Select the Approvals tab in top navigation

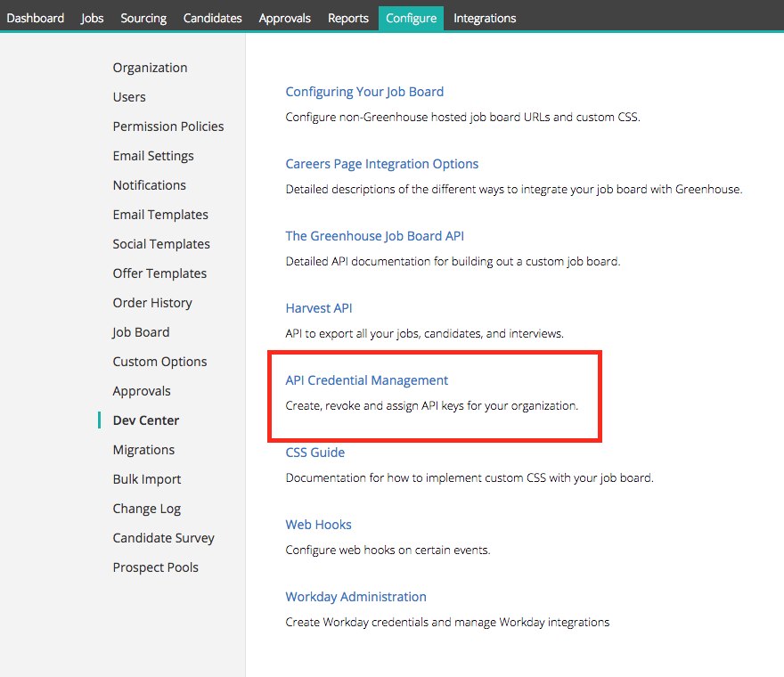285,18
